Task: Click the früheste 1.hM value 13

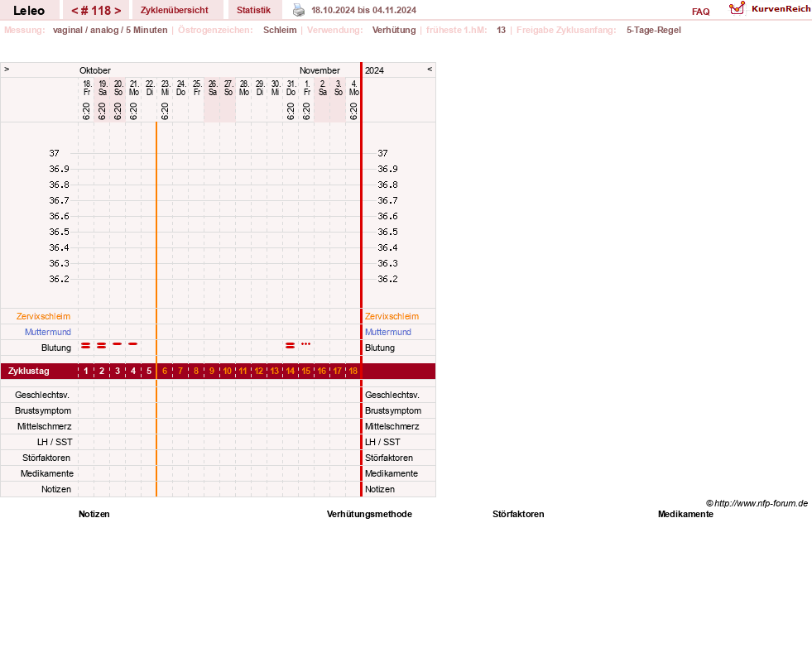Action: point(501,30)
